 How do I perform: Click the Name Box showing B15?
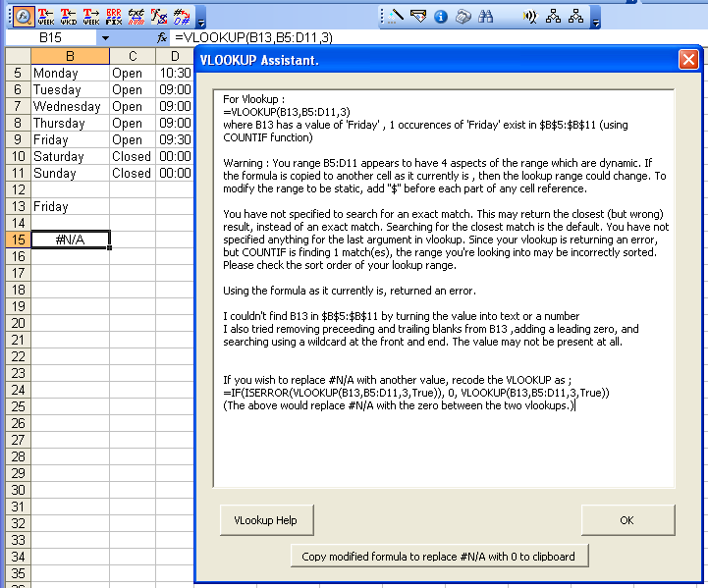(x=51, y=38)
